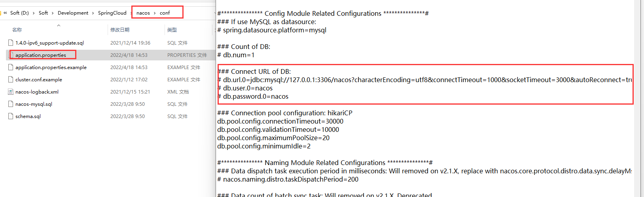Viewport: 644px width, 197px height.
Task: Click the cluster.conf.example file icon
Action: (11, 79)
